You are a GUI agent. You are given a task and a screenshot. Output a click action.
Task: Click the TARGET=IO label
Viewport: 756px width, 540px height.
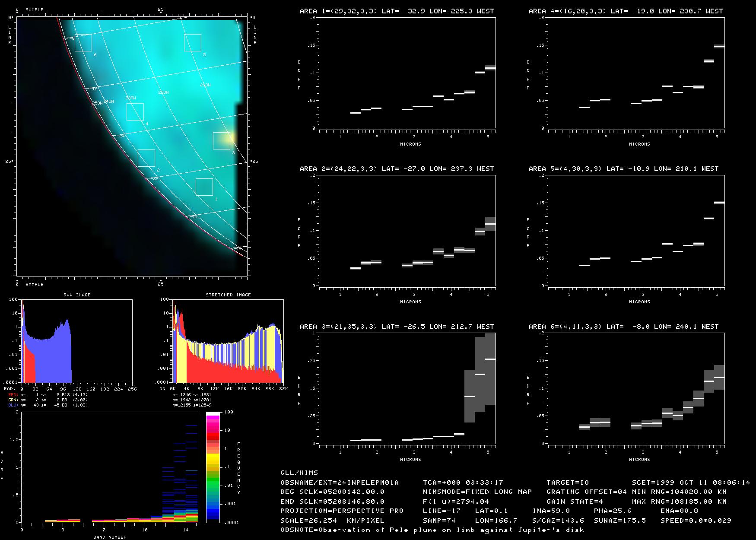point(568,483)
